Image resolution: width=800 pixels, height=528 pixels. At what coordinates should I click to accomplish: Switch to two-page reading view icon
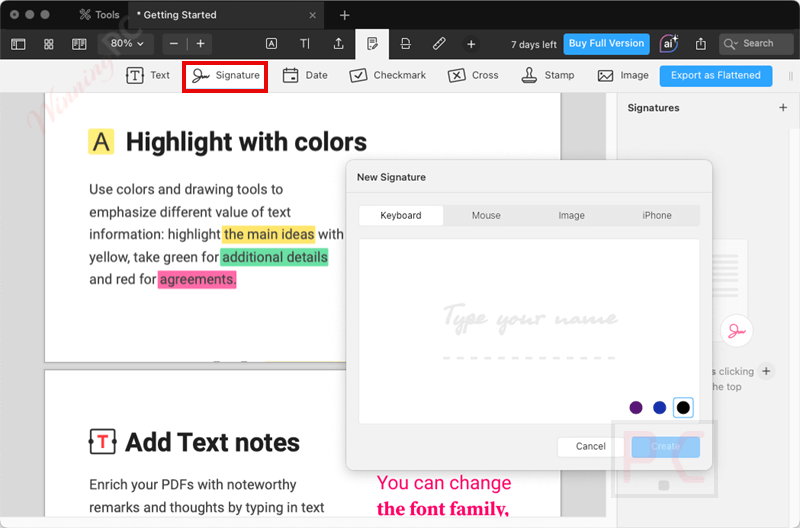(x=79, y=44)
